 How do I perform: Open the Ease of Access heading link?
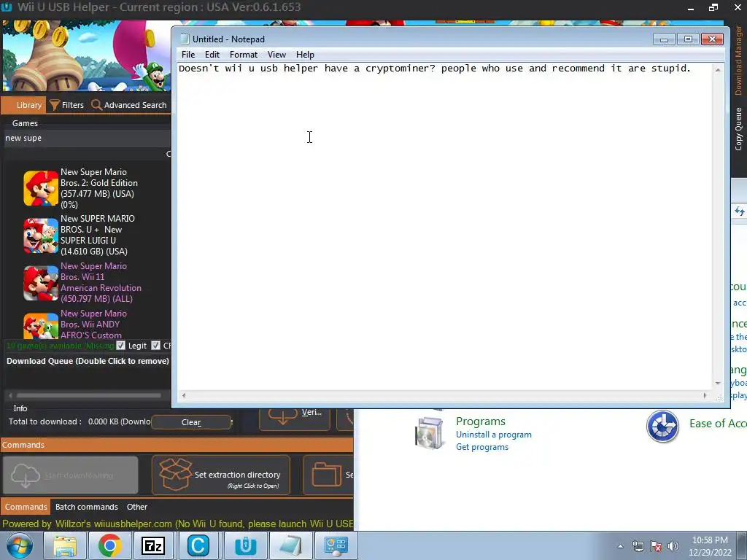(718, 424)
